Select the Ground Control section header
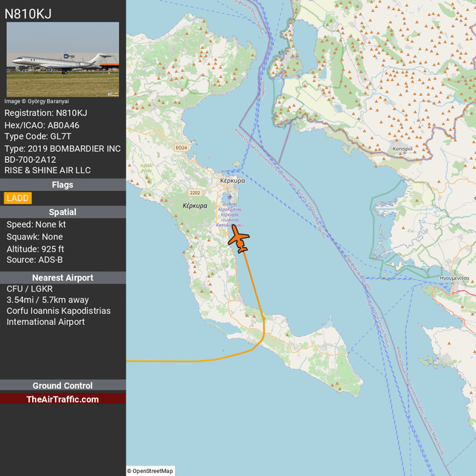The image size is (476, 476). [x=62, y=385]
